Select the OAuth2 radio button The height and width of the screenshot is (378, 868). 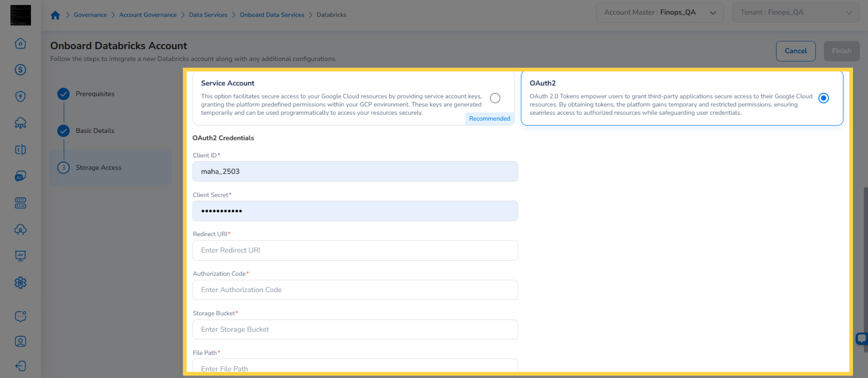pos(824,98)
